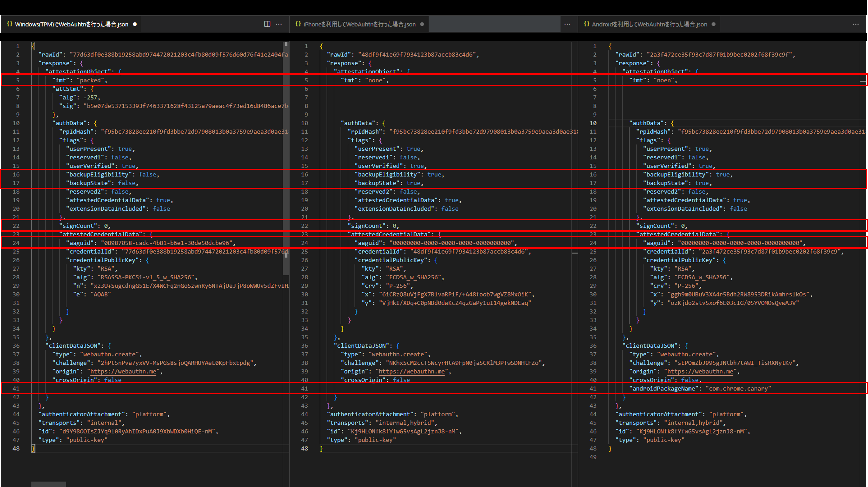Screen dimensions: 868x487
Task: Click "androidPackageName" key in Android editor
Action: (x=664, y=388)
